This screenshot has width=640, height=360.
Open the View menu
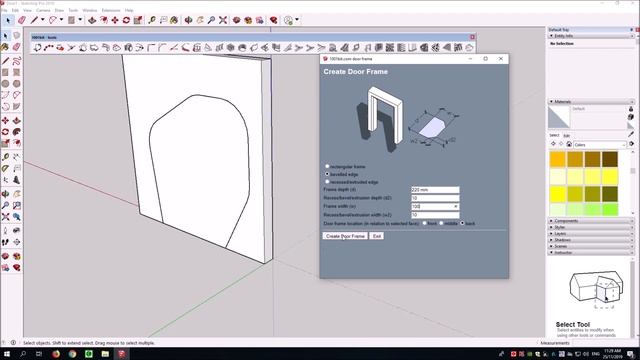[x=27, y=10]
